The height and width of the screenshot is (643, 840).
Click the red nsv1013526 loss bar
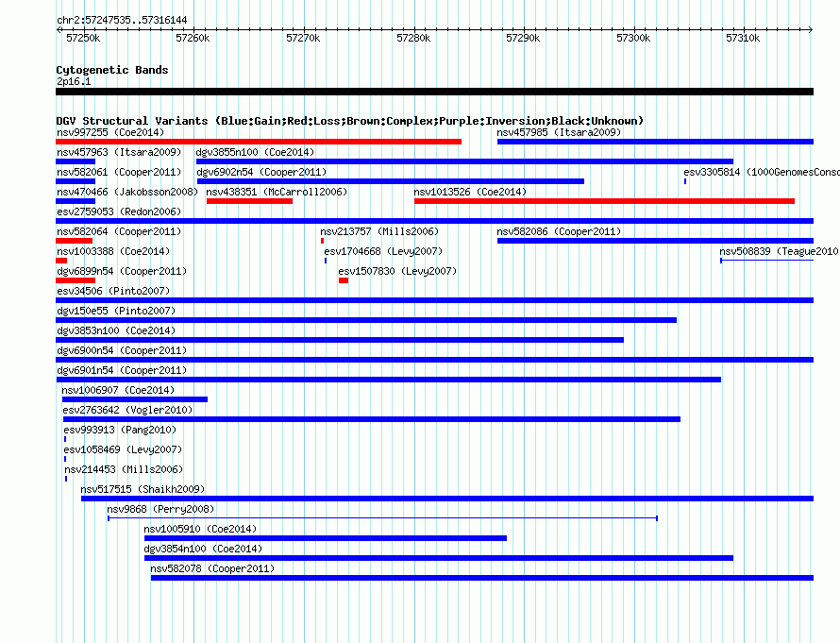pyautogui.click(x=604, y=201)
